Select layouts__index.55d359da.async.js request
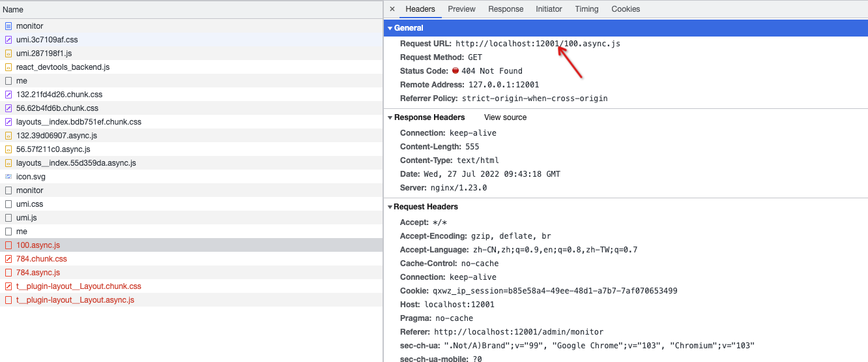The image size is (868, 362). 191,163
